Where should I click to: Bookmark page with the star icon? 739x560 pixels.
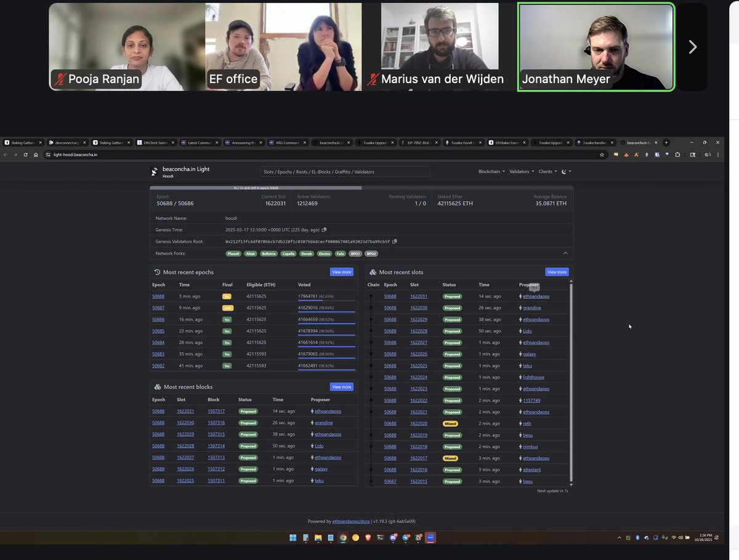602,154
